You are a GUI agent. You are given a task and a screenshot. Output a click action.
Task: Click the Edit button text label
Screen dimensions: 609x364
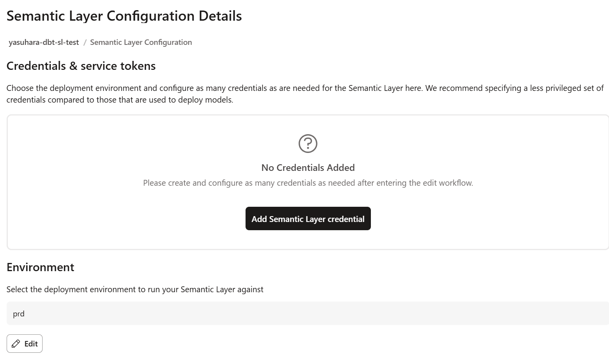pos(31,344)
